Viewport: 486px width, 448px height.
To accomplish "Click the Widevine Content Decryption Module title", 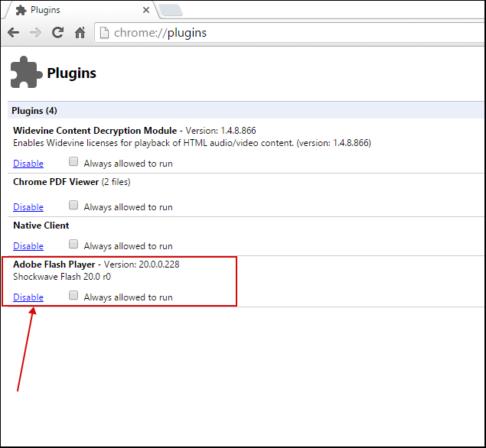I will tap(95, 131).
